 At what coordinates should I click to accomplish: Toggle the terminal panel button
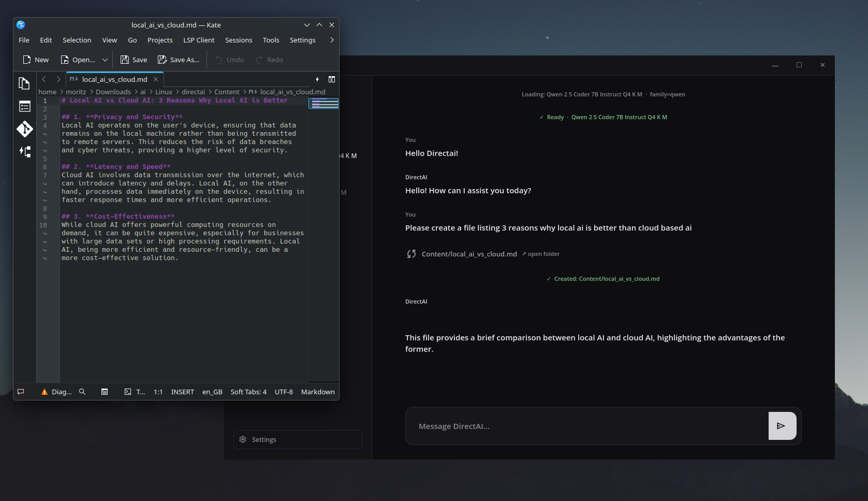click(135, 392)
